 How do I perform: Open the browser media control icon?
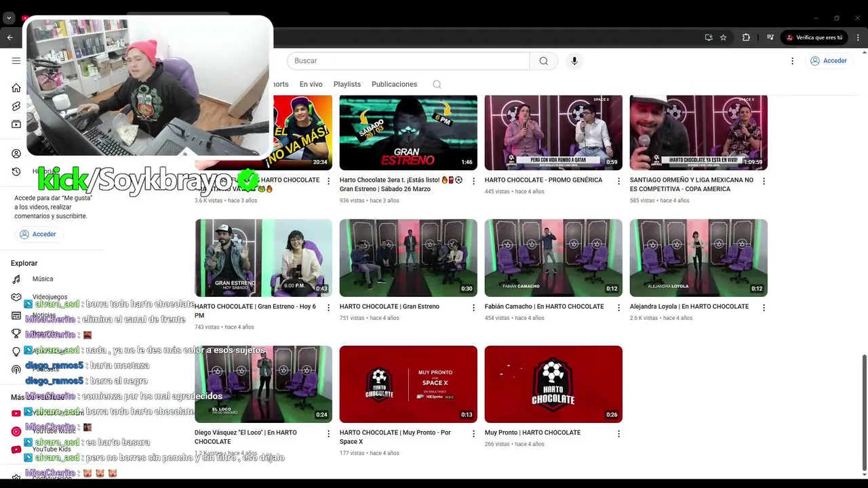pyautogui.click(x=770, y=37)
